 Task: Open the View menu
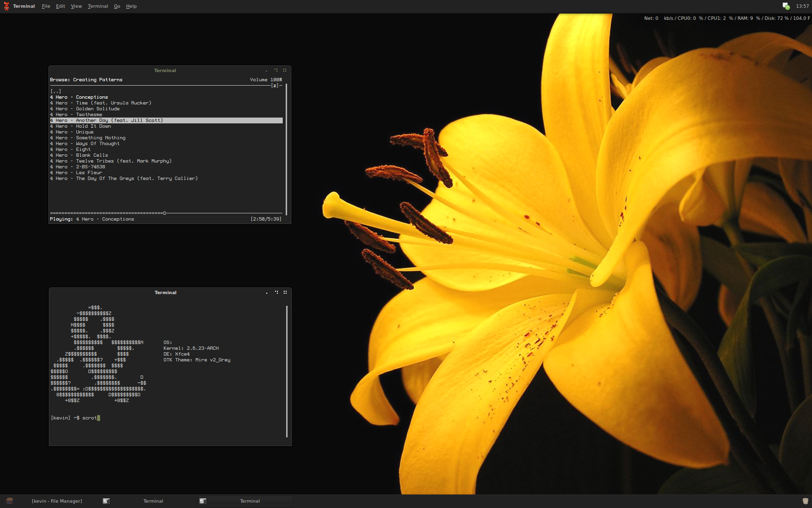pos(76,6)
